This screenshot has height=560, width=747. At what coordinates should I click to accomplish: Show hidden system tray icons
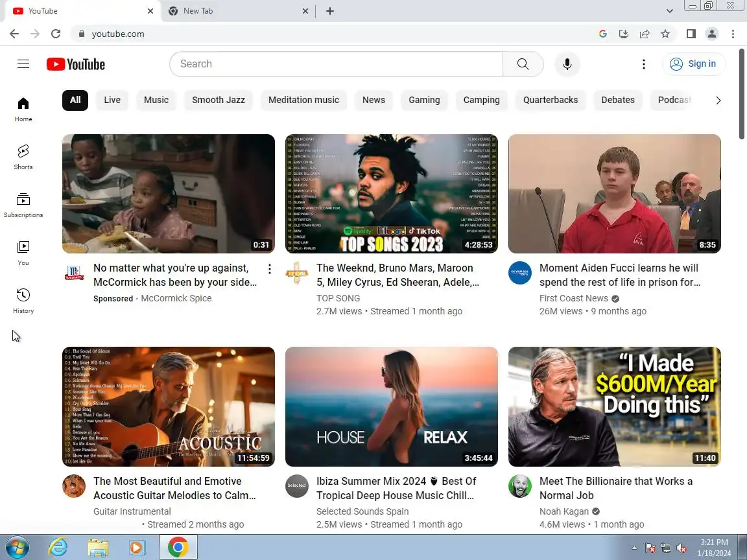pyautogui.click(x=634, y=548)
